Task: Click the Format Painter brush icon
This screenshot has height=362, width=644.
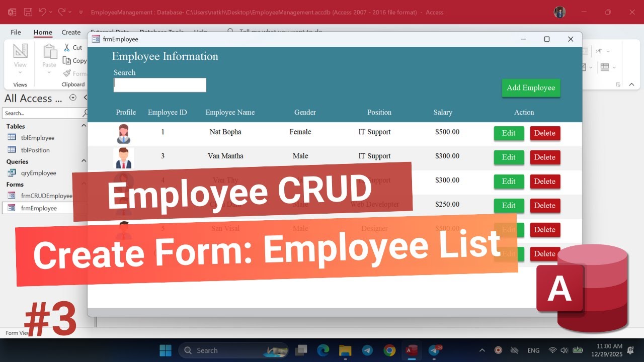Action: [x=67, y=73]
